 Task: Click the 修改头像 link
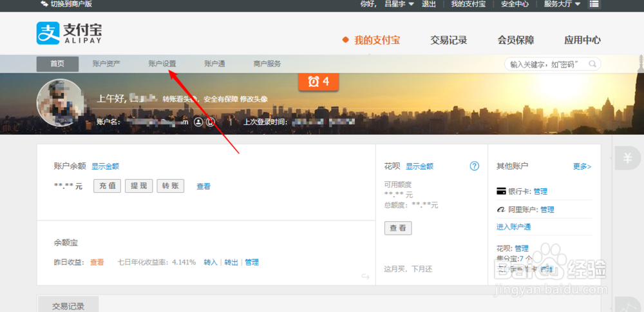click(x=254, y=99)
